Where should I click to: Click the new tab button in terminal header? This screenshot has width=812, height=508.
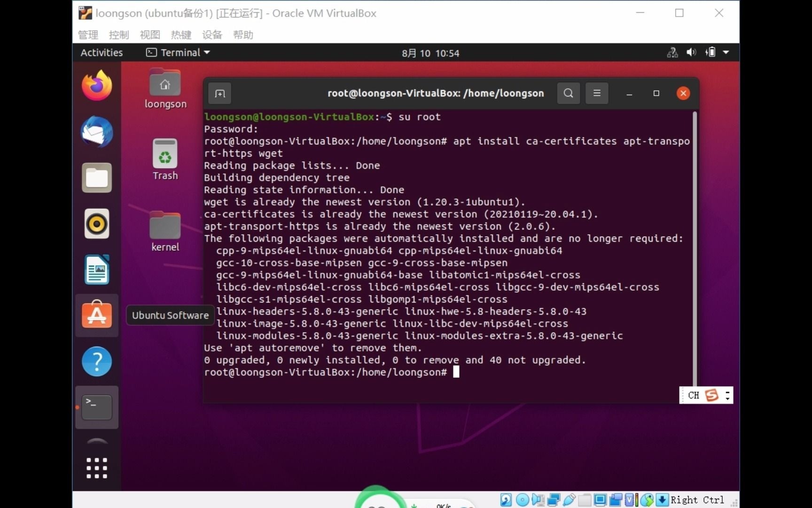click(x=220, y=94)
